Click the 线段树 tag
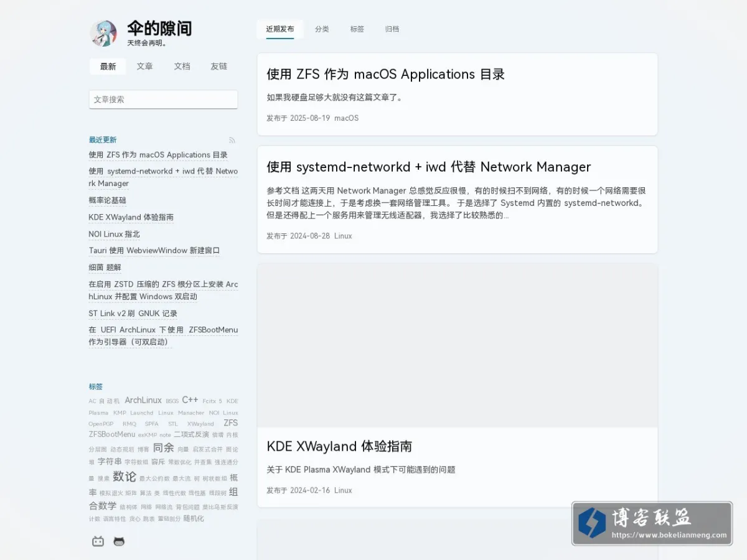This screenshot has width=747, height=560. coord(218,493)
